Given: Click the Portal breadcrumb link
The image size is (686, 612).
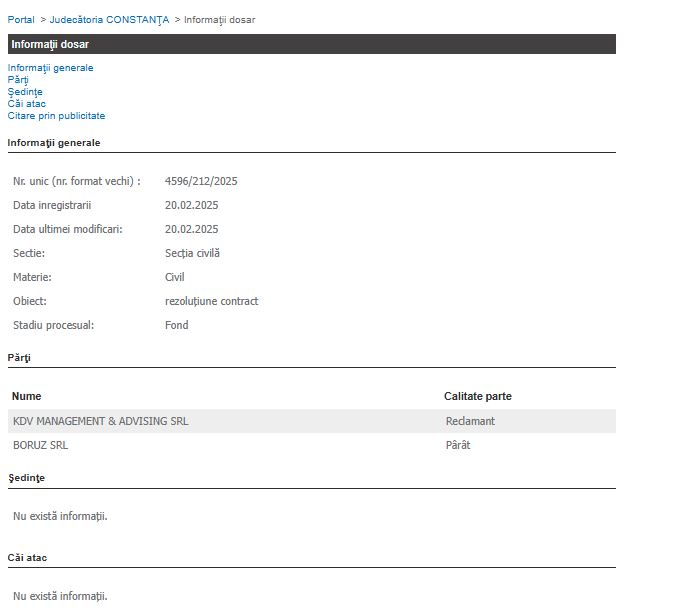Looking at the screenshot, I should tap(21, 20).
